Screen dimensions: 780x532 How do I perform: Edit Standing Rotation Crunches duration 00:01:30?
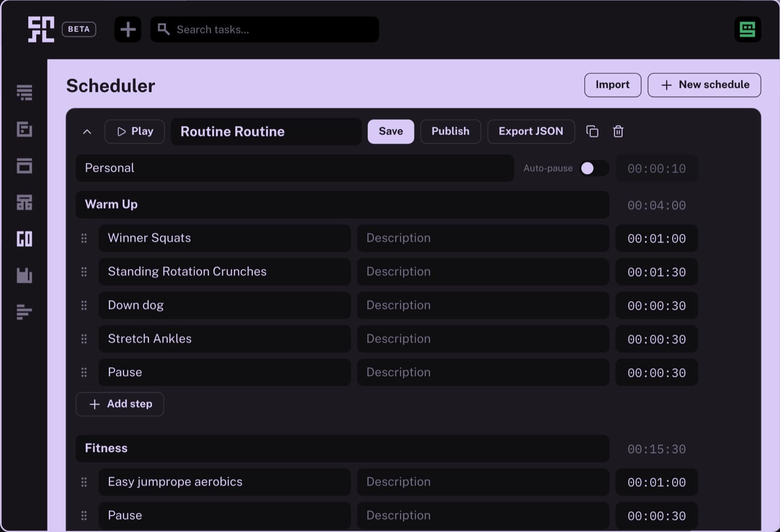[x=657, y=272]
